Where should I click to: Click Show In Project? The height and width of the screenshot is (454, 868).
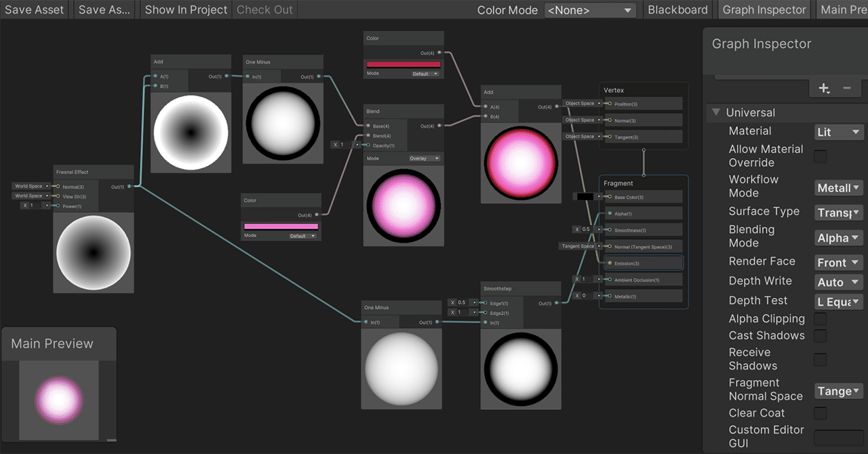184,9
